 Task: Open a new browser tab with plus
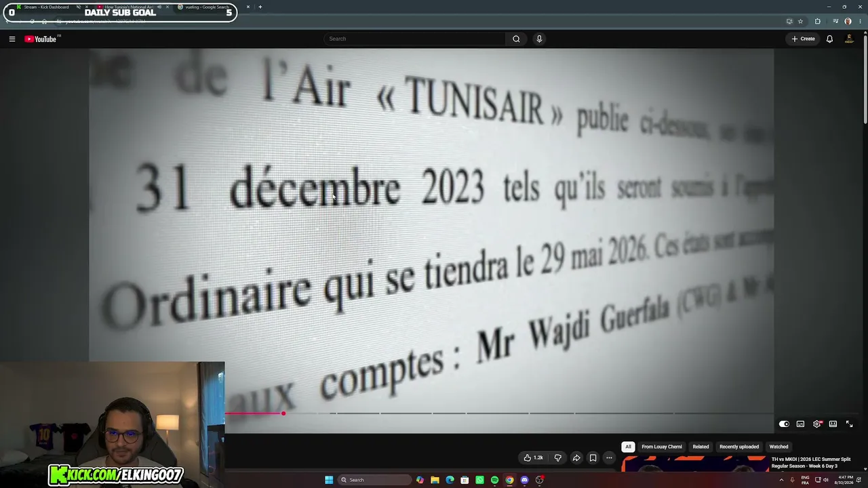tap(260, 7)
